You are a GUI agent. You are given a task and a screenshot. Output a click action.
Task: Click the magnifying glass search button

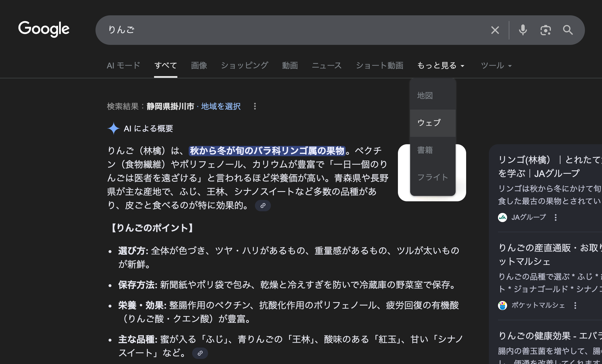568,30
